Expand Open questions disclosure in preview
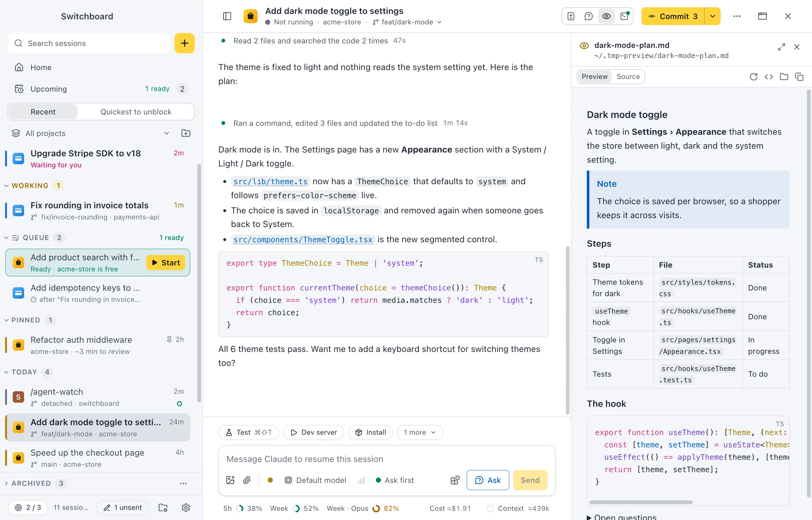The height and width of the screenshot is (520, 812). point(621,517)
